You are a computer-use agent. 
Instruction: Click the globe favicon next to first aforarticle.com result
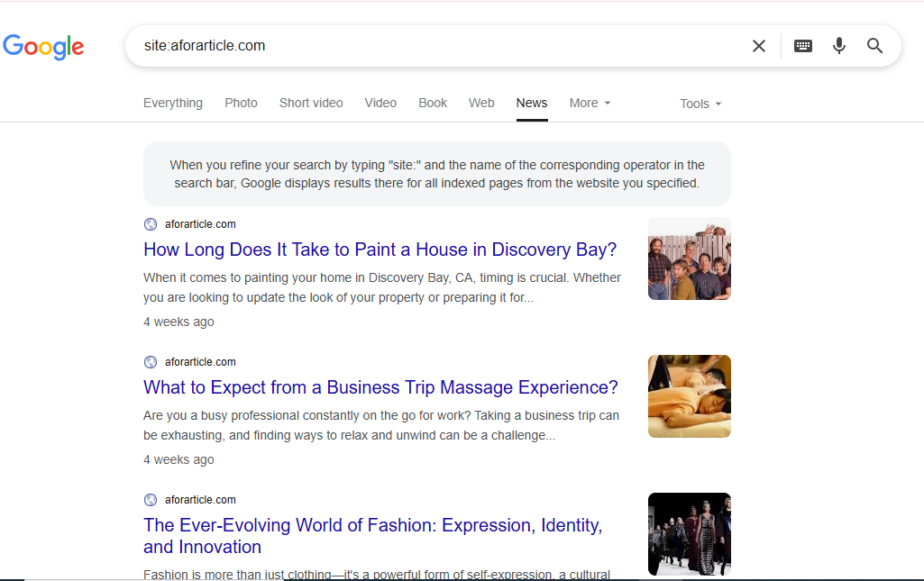[x=150, y=223]
